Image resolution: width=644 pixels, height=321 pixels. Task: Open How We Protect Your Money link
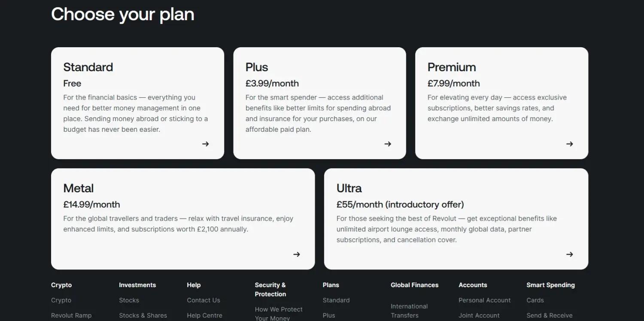279,314
